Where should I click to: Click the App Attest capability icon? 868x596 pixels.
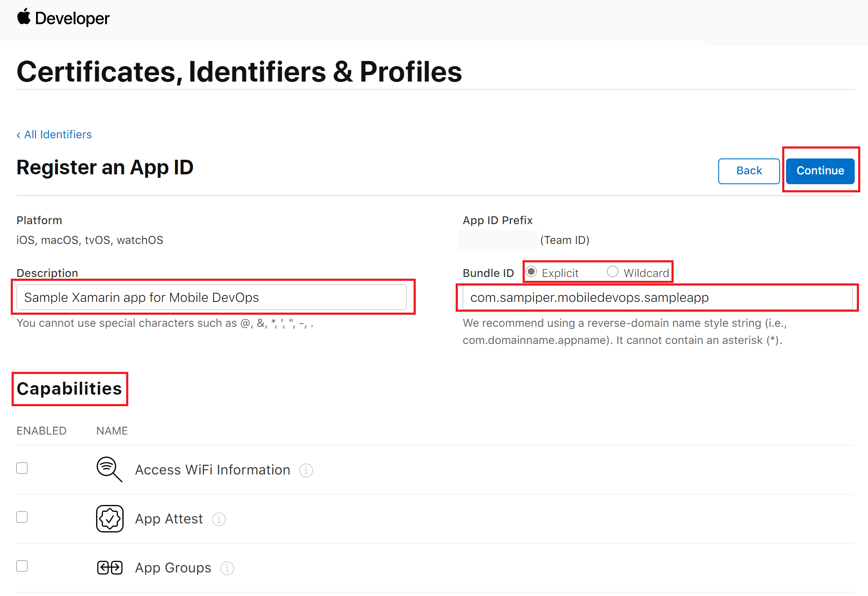click(x=109, y=519)
